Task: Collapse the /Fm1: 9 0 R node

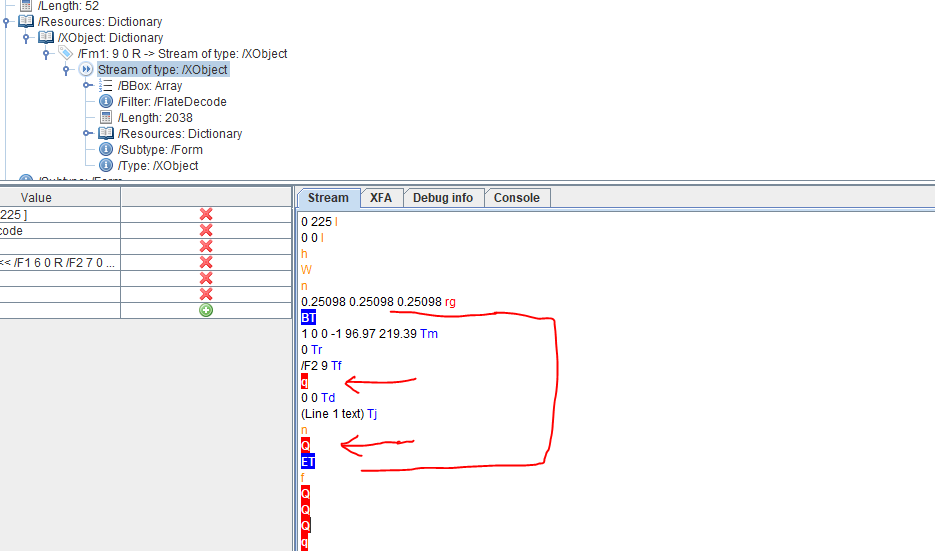Action: tap(47, 54)
